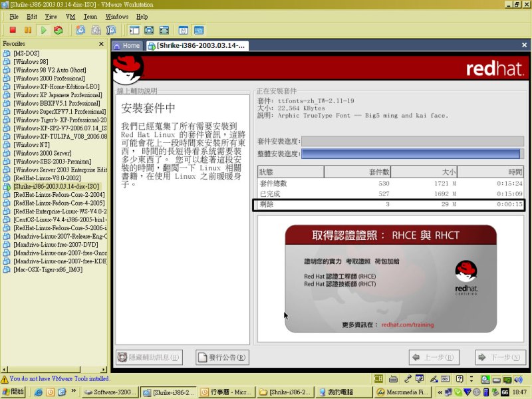Screen dimensions: 532x399
Task: Select [Mandriva-Linux-free-2007-DVD] favorite
Action: tap(56, 245)
